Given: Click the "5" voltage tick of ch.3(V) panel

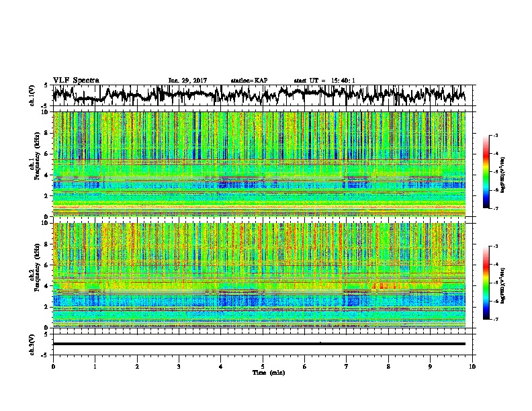Looking at the screenshot, I should (x=46, y=334).
